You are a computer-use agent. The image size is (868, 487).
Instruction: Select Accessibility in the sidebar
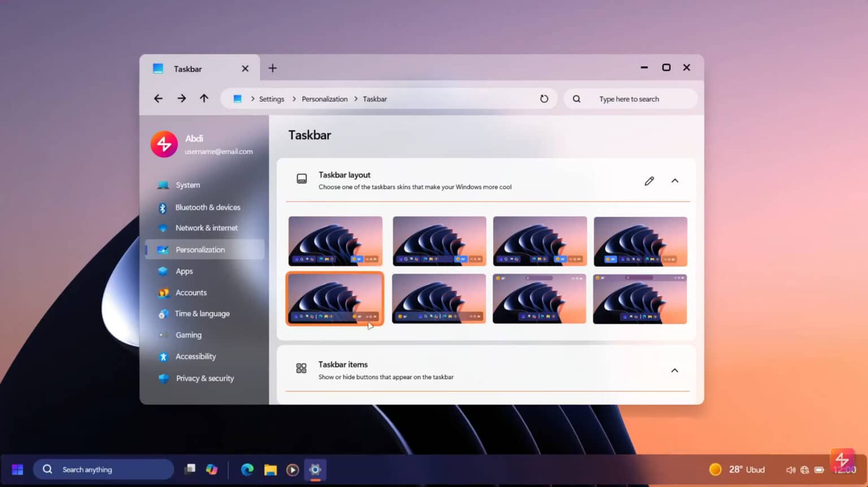coord(196,356)
